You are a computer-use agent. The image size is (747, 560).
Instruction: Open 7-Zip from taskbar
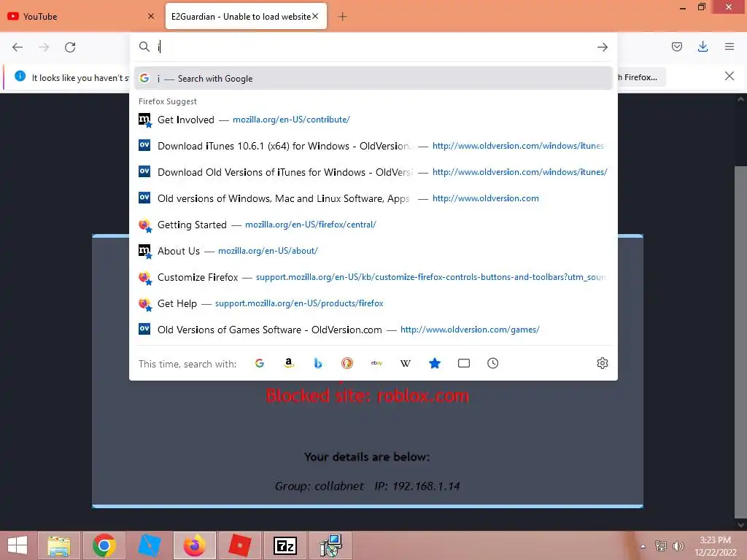[285, 545]
